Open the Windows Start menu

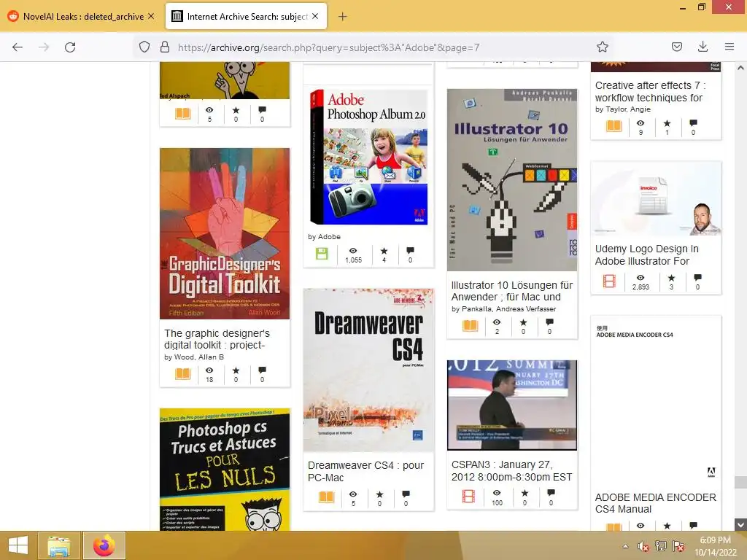(x=18, y=545)
